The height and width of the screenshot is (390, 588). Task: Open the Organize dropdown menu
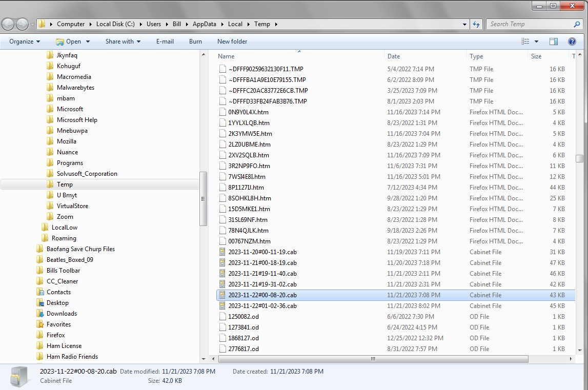pyautogui.click(x=24, y=42)
